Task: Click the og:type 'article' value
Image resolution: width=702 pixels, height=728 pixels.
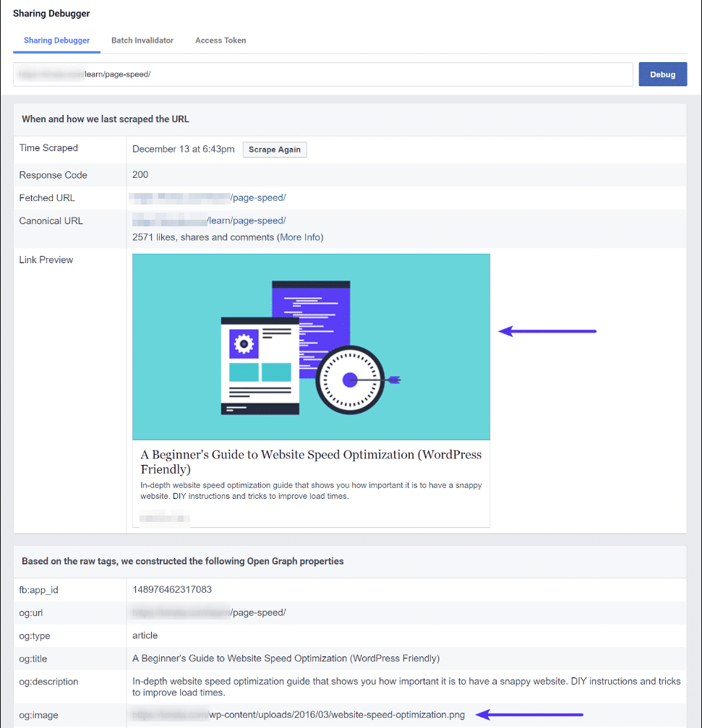Action: 144,635
